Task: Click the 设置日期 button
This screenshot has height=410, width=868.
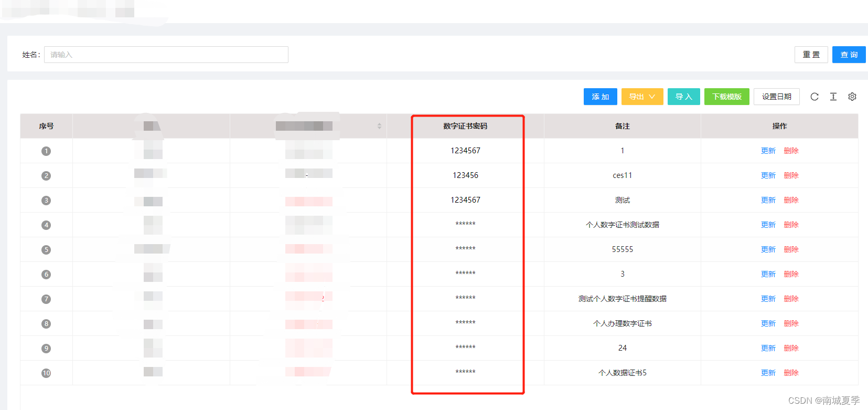Action: (x=777, y=97)
